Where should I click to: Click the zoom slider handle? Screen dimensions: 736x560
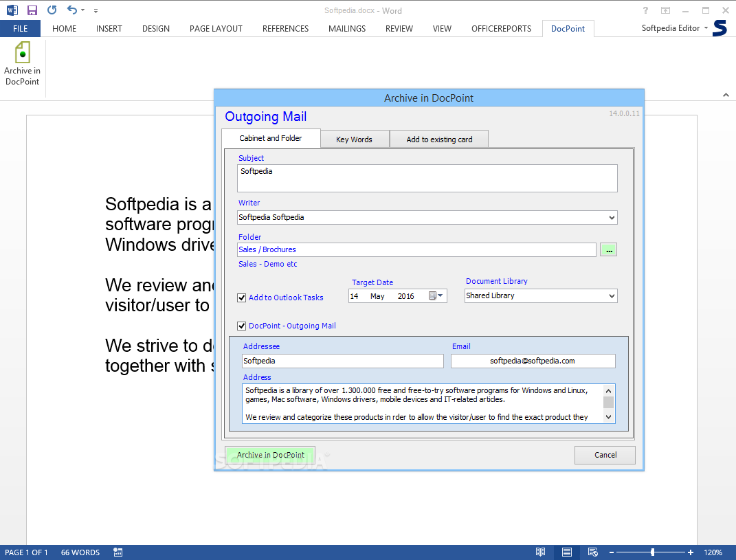click(x=652, y=552)
